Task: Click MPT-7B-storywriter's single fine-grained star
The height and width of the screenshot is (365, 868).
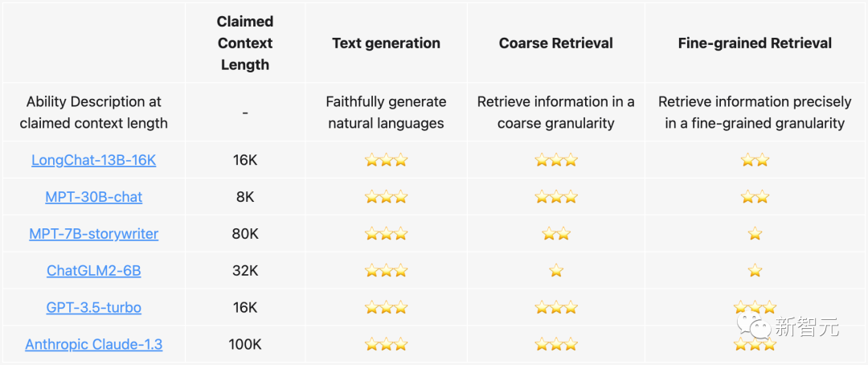Action: (755, 234)
